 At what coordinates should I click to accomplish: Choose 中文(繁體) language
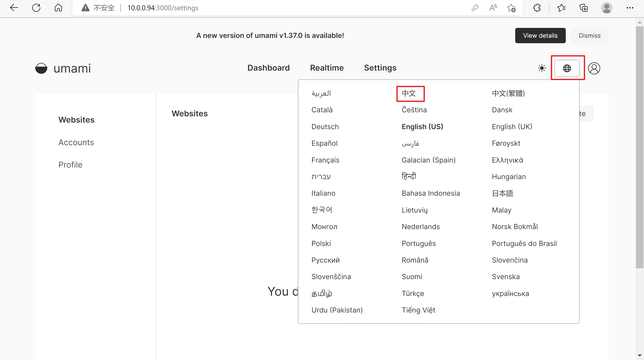(508, 93)
